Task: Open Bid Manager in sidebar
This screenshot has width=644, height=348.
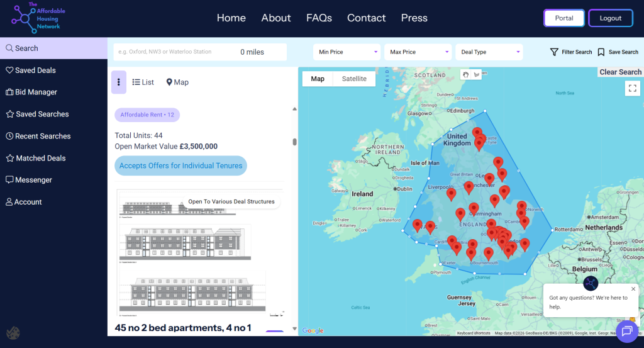Action: point(36,92)
